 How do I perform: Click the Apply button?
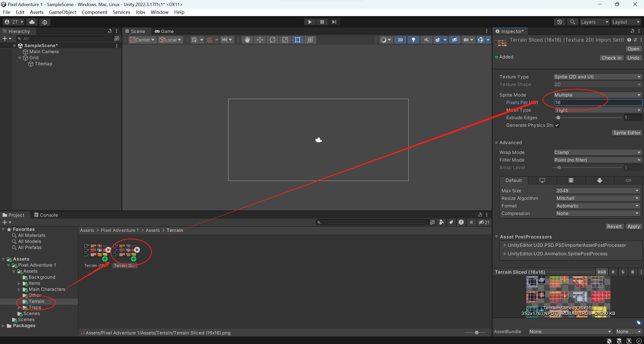[633, 227]
